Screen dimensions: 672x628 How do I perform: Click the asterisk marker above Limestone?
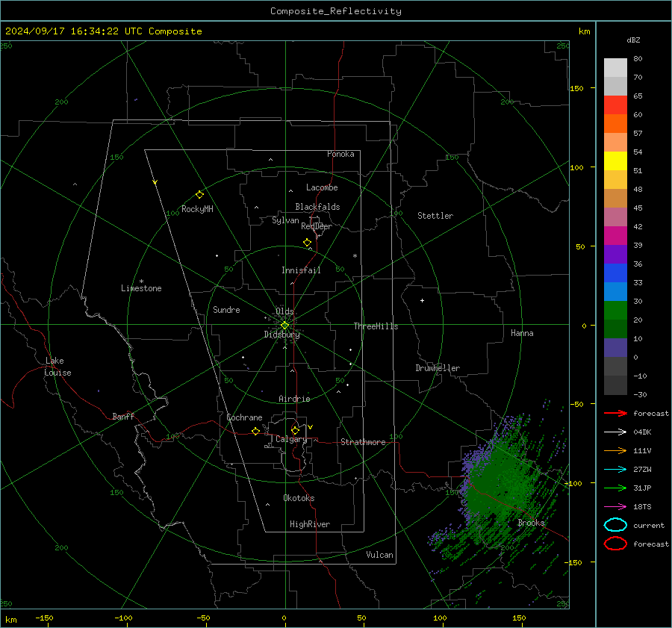pos(141,282)
